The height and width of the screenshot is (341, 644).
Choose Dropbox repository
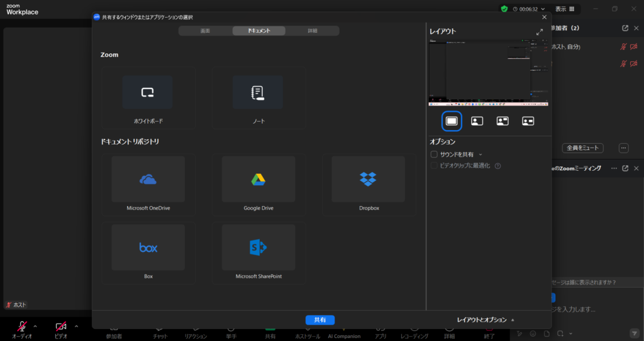(369, 184)
